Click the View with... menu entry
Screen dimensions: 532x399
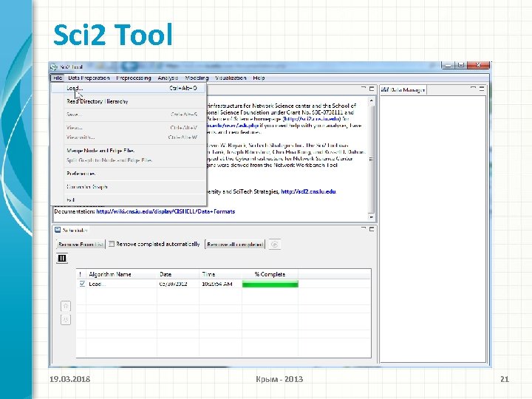coord(129,137)
